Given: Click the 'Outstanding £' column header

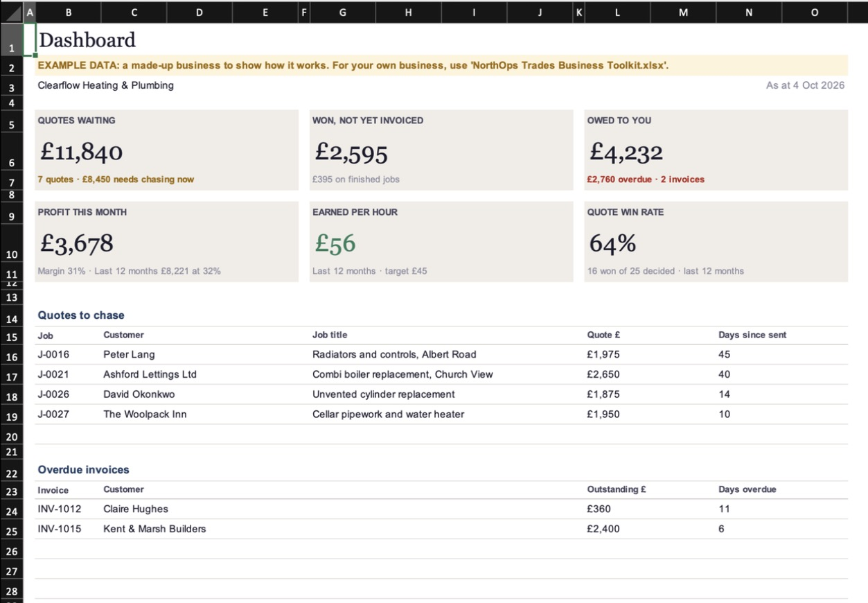Looking at the screenshot, I should click(617, 489).
